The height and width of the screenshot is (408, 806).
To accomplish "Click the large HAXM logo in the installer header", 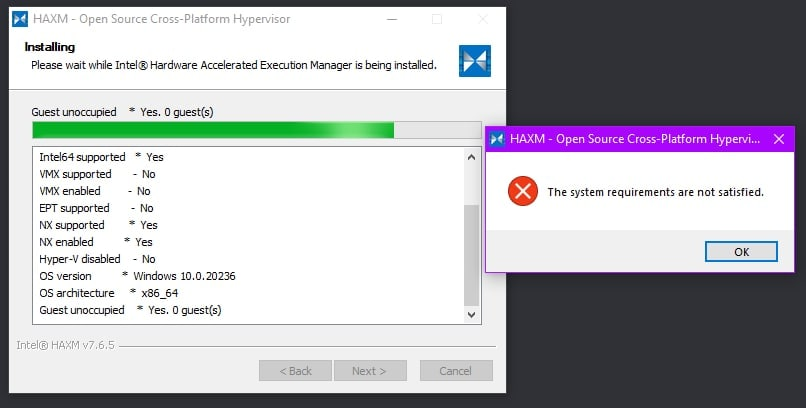I will [474, 61].
